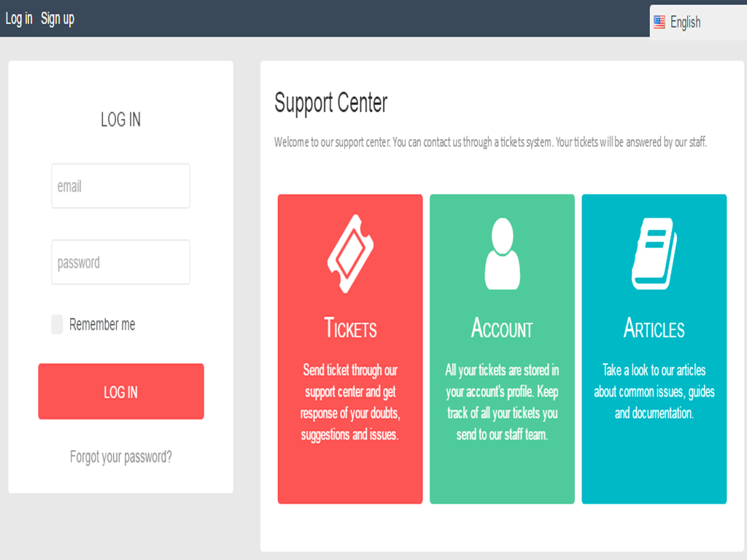Click the ticket icon in red card
Image resolution: width=747 pixels, height=560 pixels.
pos(350,254)
